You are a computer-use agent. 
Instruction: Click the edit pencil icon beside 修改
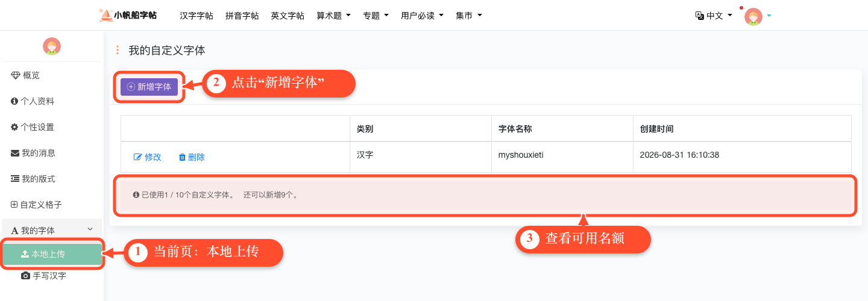(x=137, y=157)
